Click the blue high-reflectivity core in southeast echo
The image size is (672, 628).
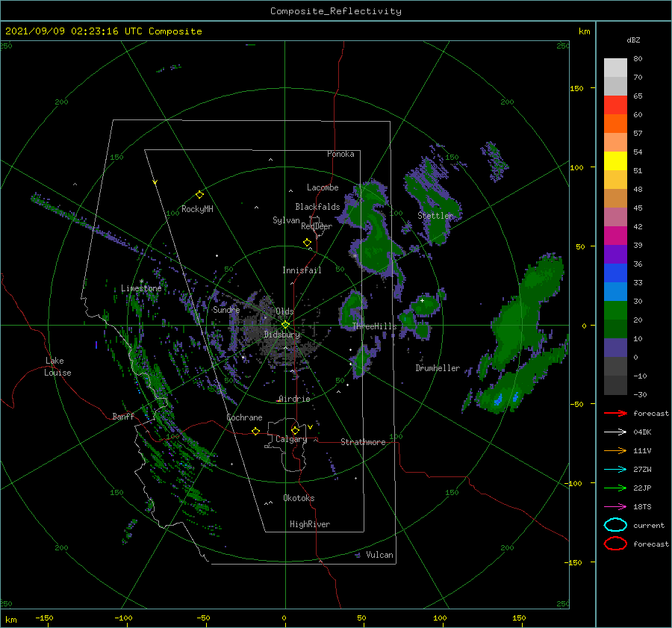pos(498,400)
